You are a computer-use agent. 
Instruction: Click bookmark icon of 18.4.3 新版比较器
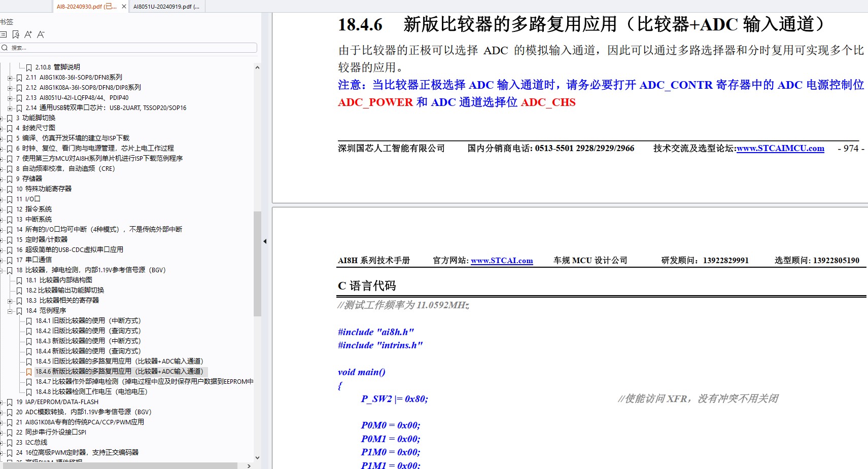click(29, 341)
